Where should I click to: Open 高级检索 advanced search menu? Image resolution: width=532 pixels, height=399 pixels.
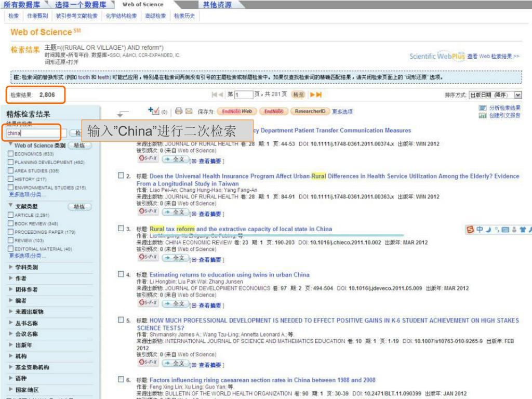click(155, 16)
